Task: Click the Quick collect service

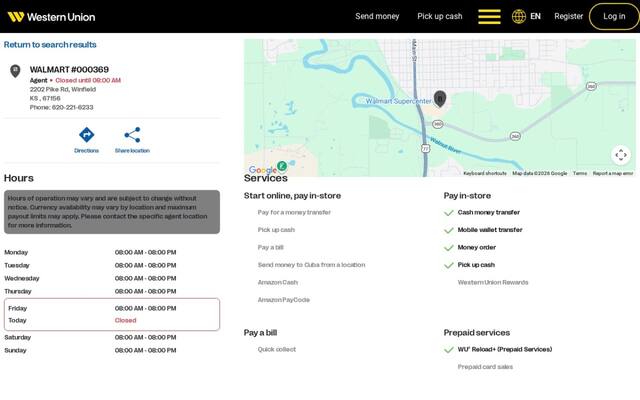Action: [x=277, y=349]
